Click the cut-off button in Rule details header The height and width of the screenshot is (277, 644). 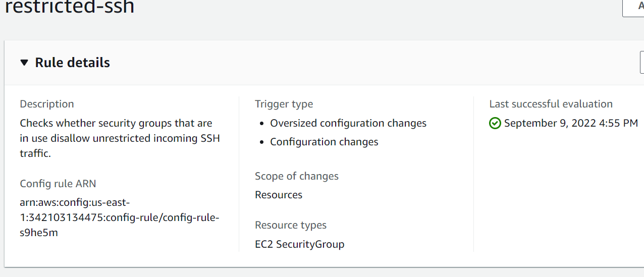click(641, 62)
